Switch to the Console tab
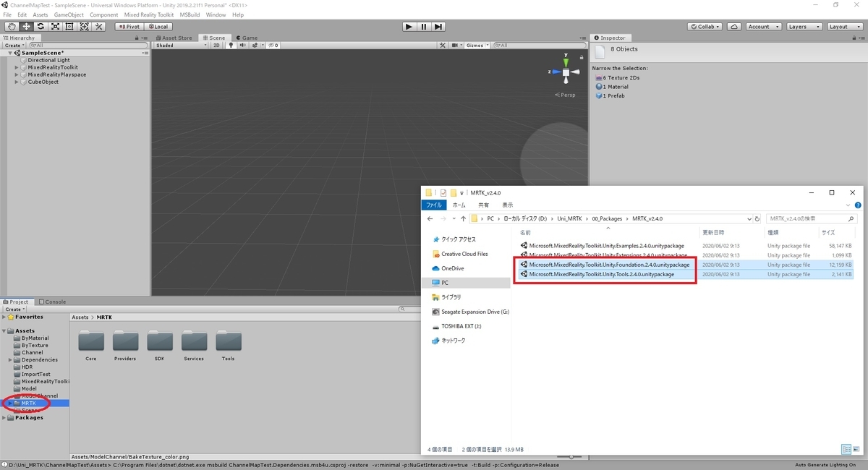Image resolution: width=868 pixels, height=470 pixels. 52,302
